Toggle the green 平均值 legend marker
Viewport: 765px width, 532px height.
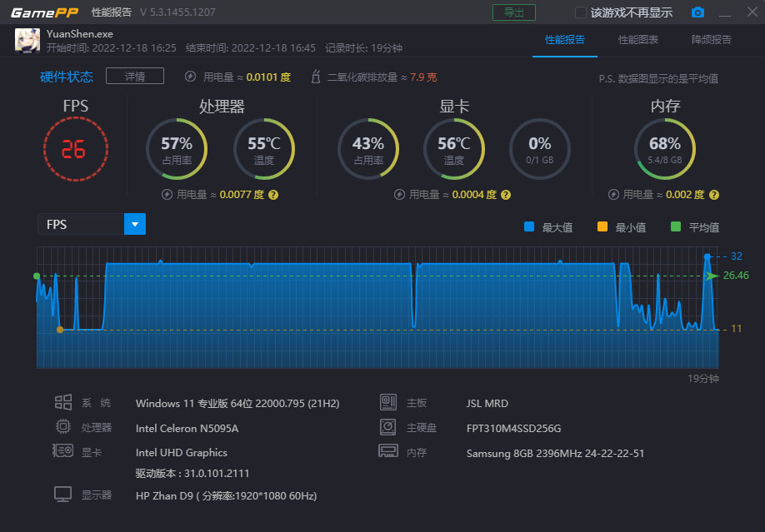[x=675, y=226]
